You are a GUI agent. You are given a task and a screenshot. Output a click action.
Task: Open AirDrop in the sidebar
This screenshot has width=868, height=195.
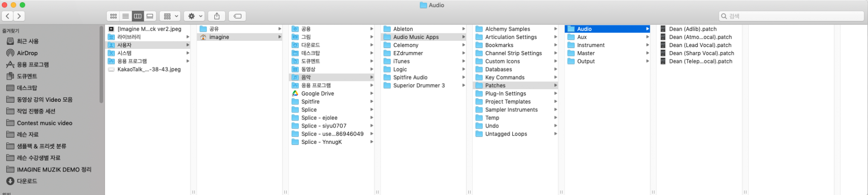tap(27, 53)
